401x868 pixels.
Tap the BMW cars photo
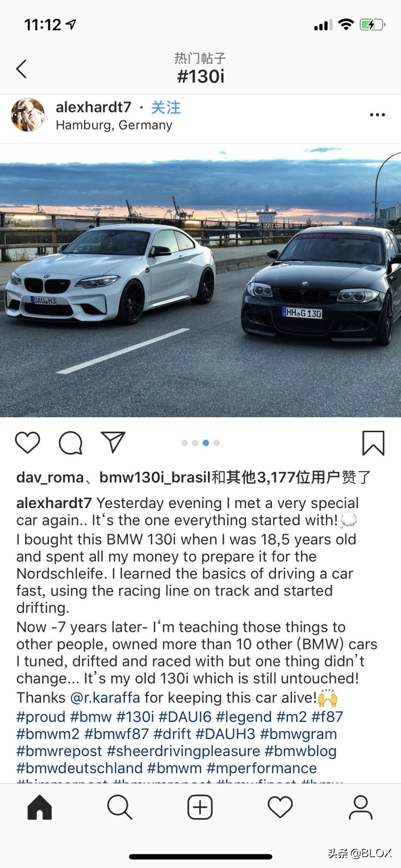200,280
